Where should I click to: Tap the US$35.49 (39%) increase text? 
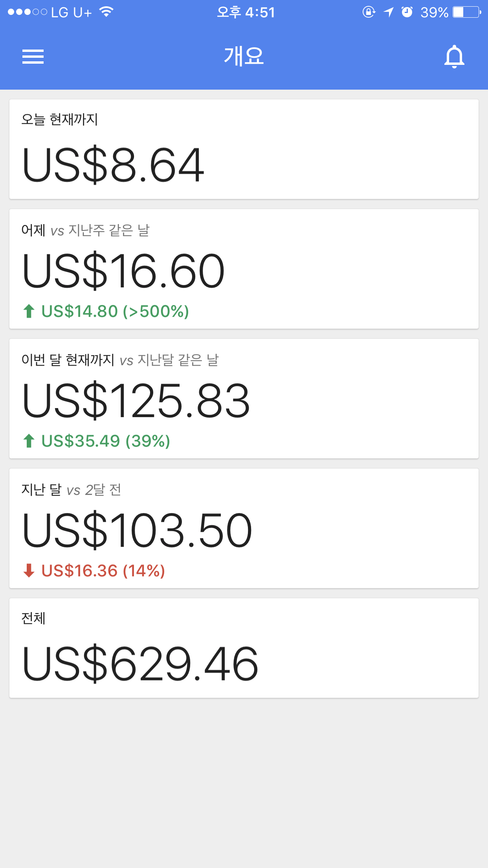(x=106, y=441)
